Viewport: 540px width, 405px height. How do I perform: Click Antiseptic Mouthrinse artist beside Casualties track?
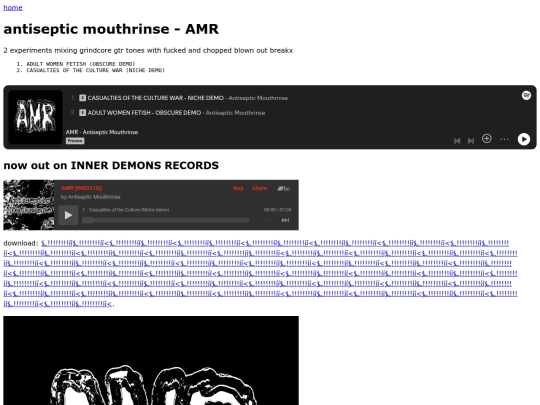click(x=258, y=98)
